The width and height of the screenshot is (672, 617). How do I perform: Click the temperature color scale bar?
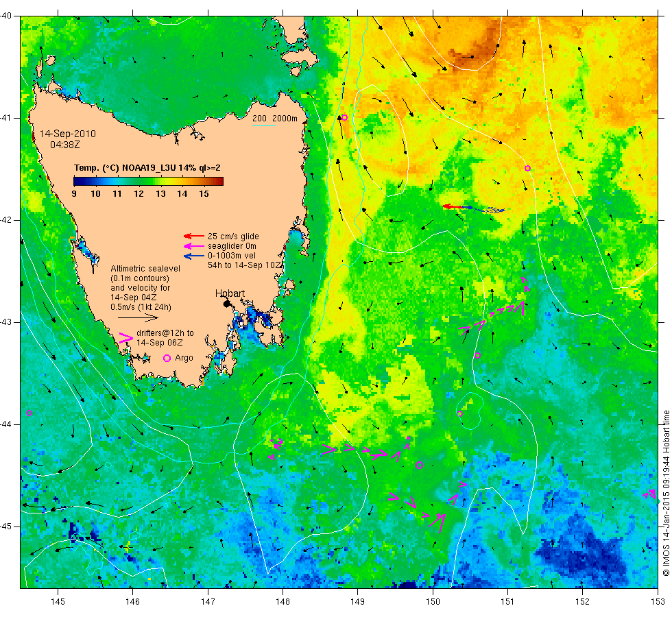click(148, 181)
